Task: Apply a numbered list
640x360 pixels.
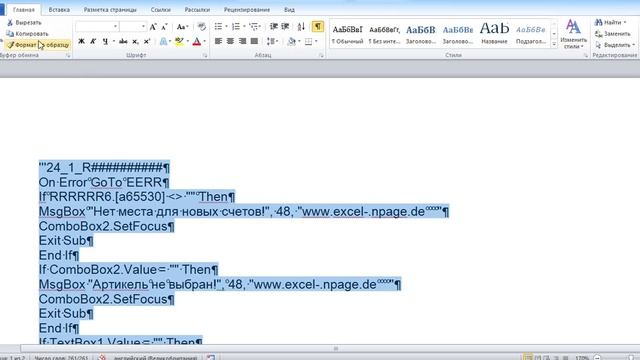Action: [236, 27]
